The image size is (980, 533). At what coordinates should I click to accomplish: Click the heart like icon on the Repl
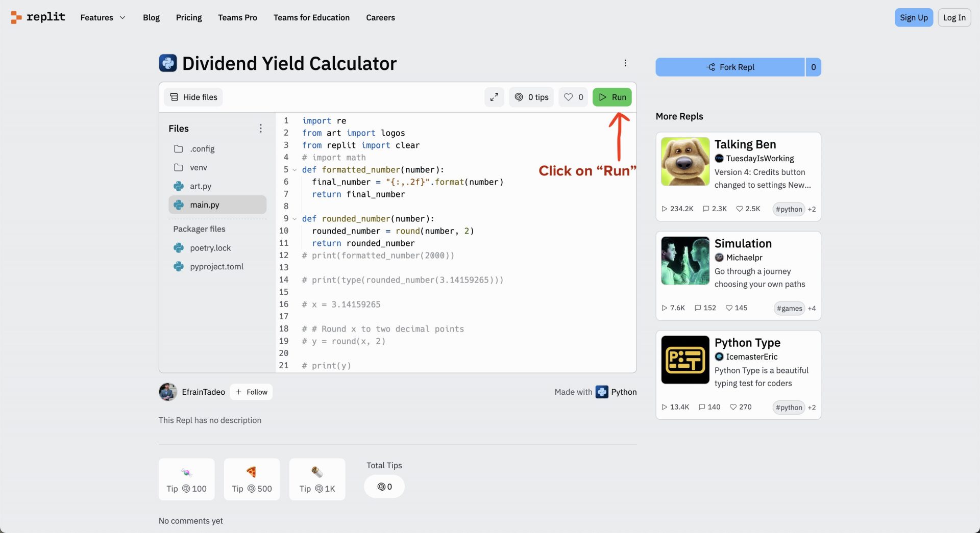pyautogui.click(x=568, y=97)
